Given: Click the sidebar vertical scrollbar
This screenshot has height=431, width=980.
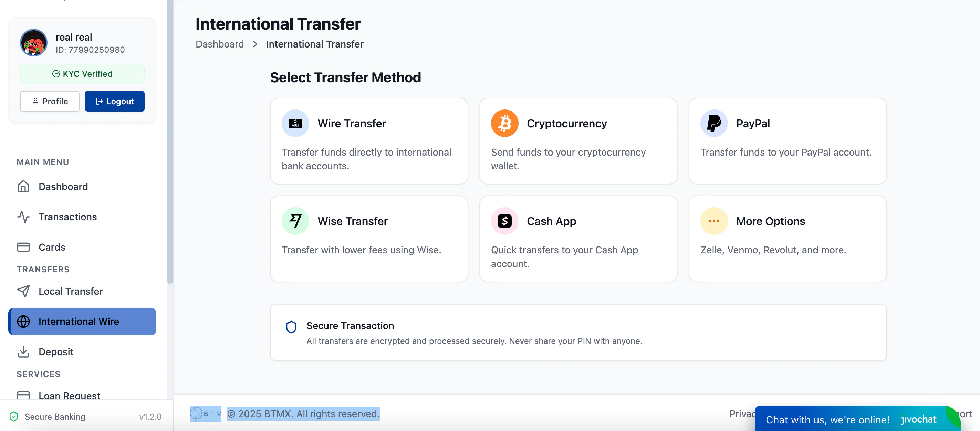Looking at the screenshot, I should (170, 141).
